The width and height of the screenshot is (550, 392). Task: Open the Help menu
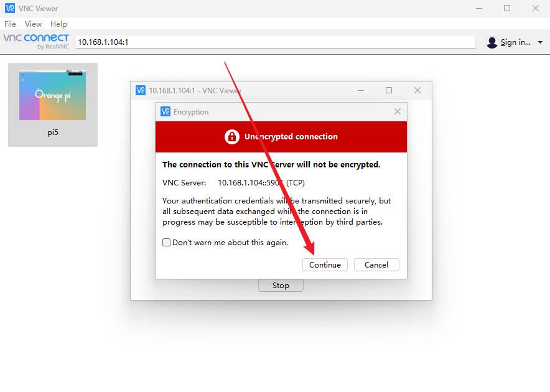point(58,24)
